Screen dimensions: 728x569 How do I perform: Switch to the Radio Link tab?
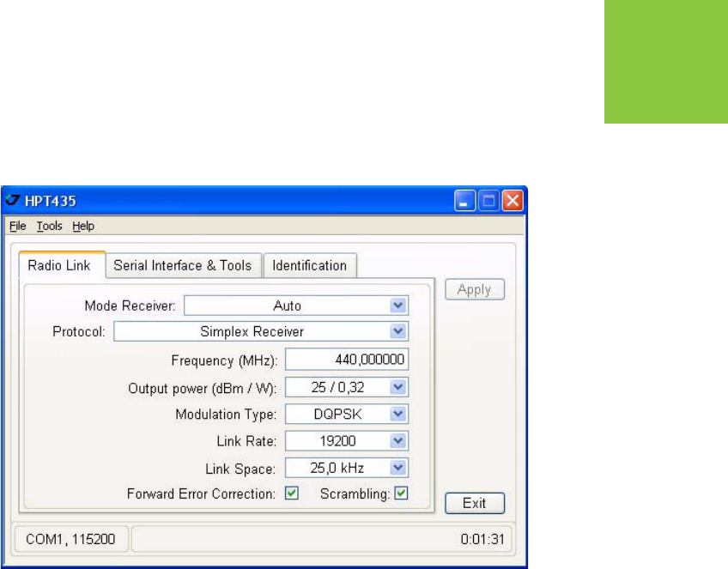point(62,265)
